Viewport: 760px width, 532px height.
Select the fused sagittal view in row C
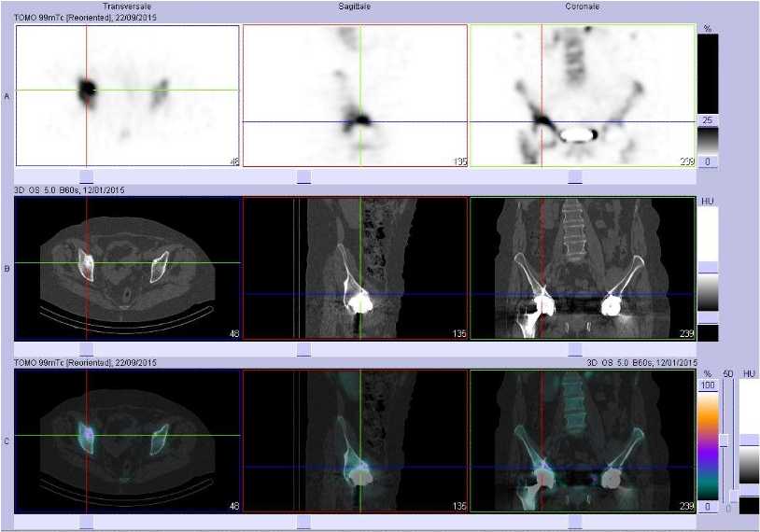point(356,441)
